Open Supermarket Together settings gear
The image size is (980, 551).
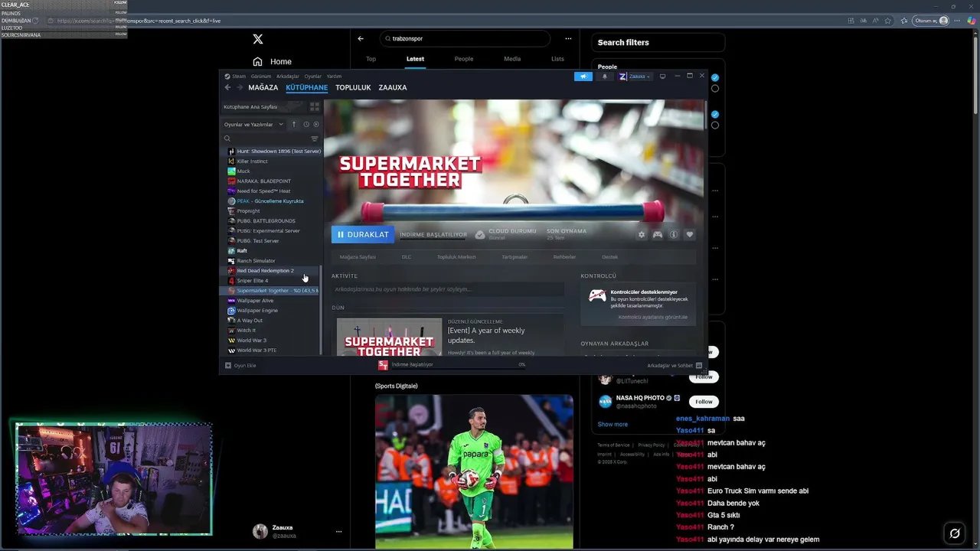click(642, 234)
